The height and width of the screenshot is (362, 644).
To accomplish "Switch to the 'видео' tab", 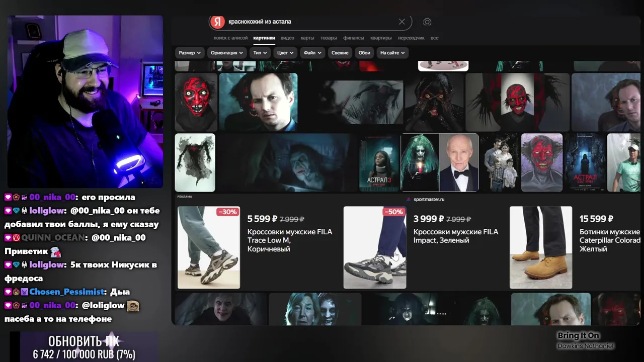I will 287,38.
